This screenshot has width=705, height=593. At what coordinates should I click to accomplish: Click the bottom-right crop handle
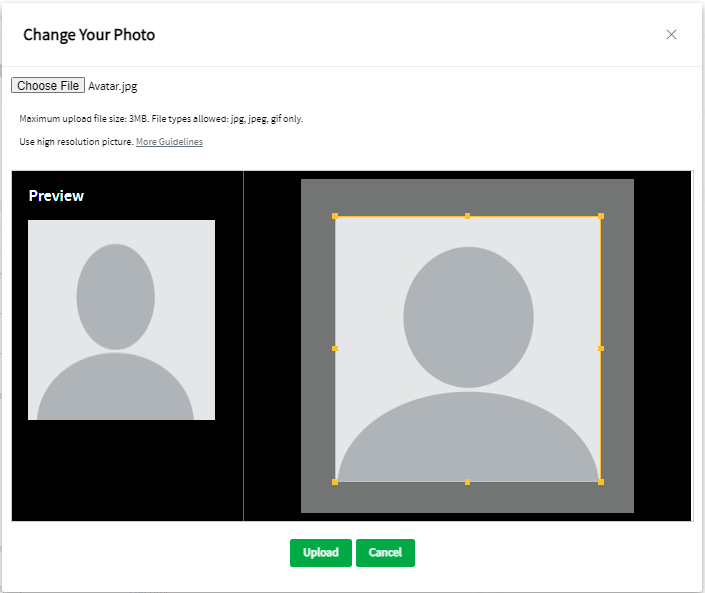[x=601, y=482]
